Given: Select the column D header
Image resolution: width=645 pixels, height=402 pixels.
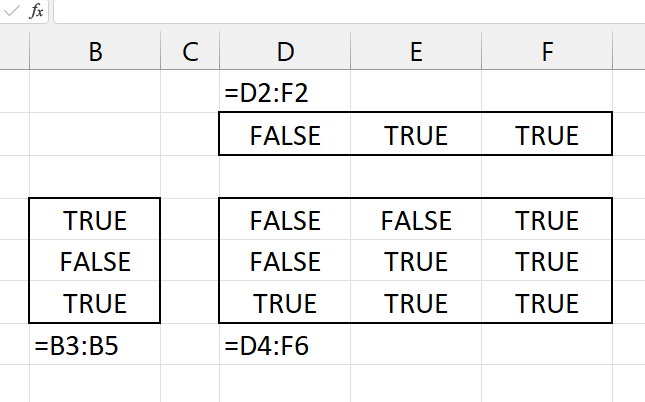Looking at the screenshot, I should point(285,51).
